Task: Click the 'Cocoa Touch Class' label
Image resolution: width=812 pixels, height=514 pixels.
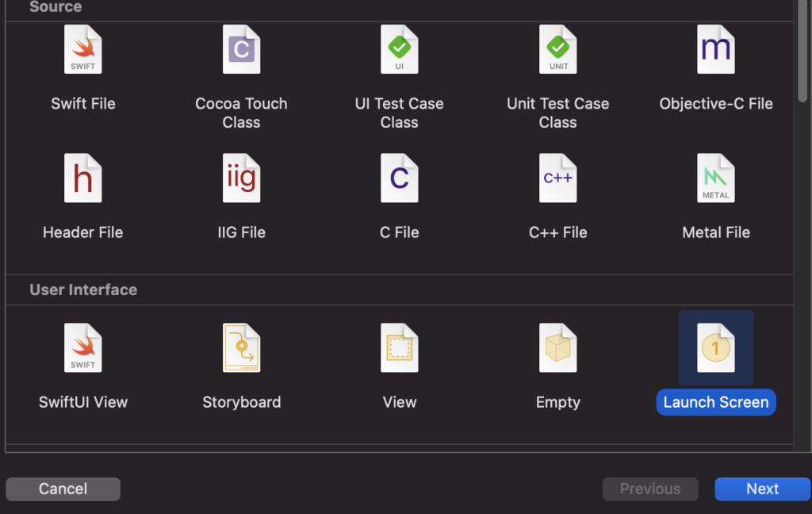Action: click(x=241, y=113)
